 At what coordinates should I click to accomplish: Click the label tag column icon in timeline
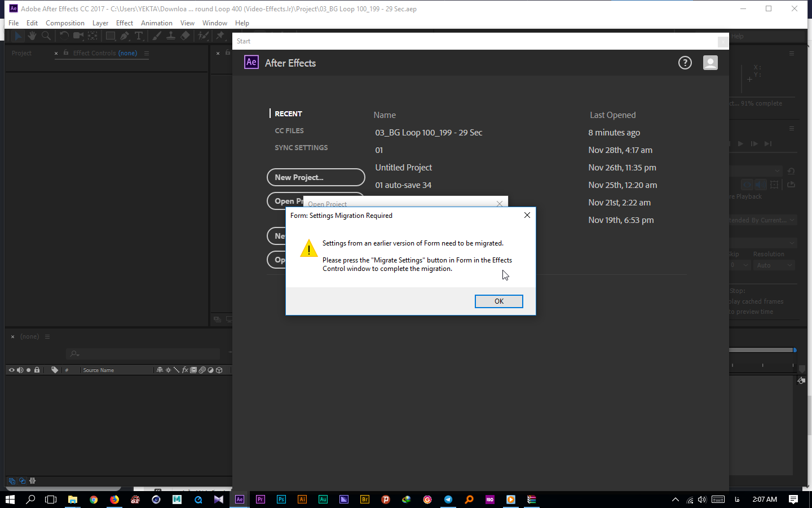pyautogui.click(x=55, y=370)
